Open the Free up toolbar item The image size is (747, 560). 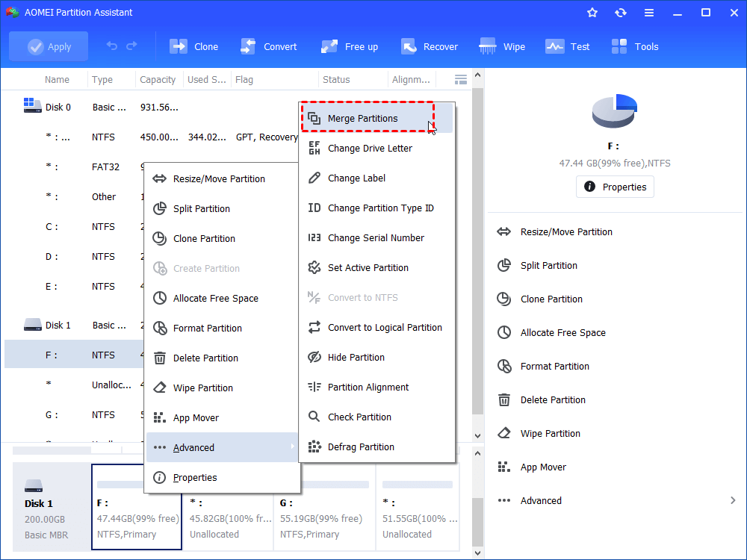(x=349, y=46)
